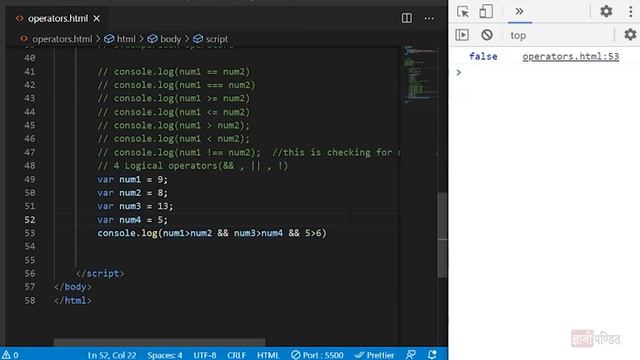Open the problems indicator showing 0 warnings

[x=11, y=355]
